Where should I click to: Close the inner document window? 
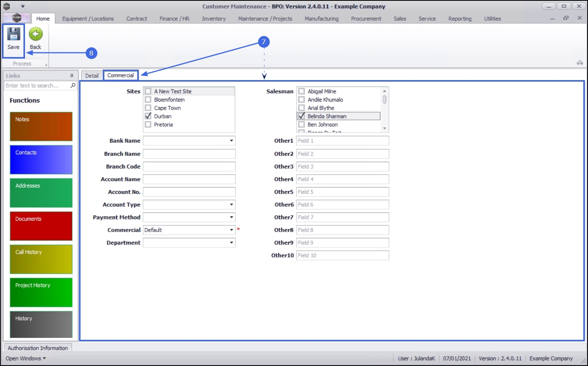click(x=579, y=18)
